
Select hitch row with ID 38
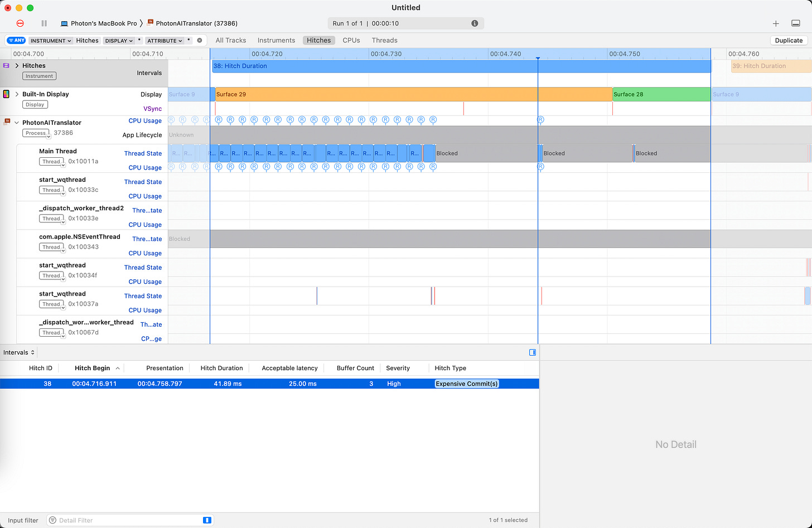tap(269, 384)
